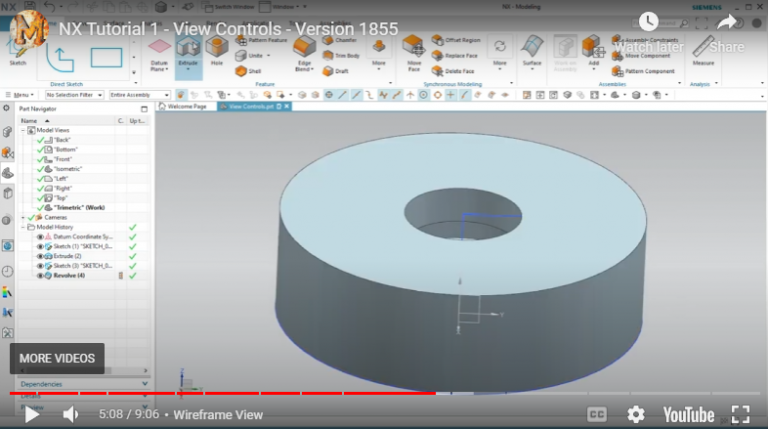Choose the Profile direct sketch icon
This screenshot has height=429, width=768.
click(x=60, y=58)
